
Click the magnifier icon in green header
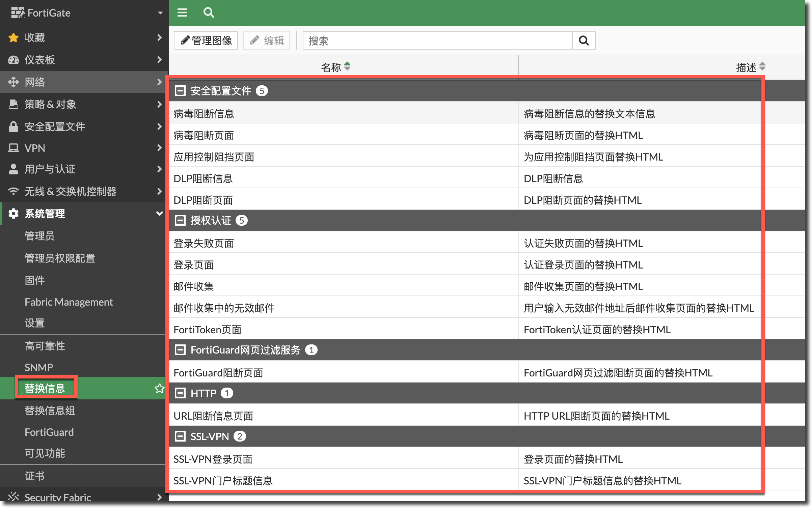click(209, 13)
